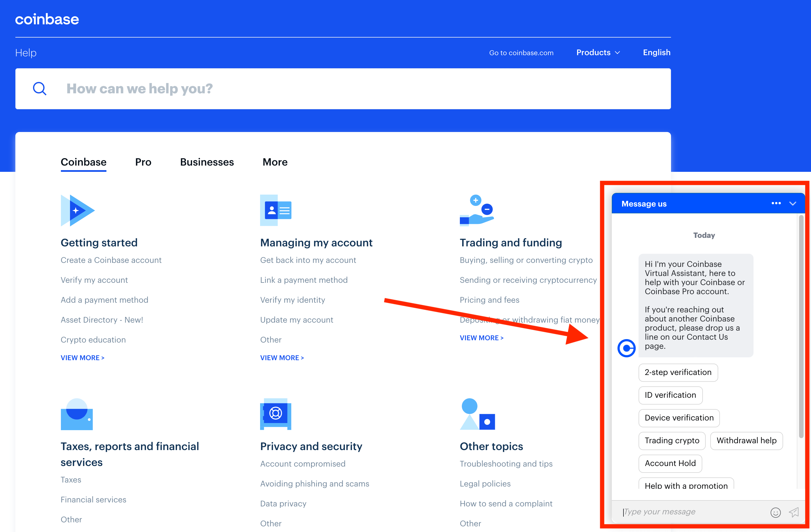This screenshot has width=811, height=532.
Task: Click the search magnifier icon
Action: [40, 88]
